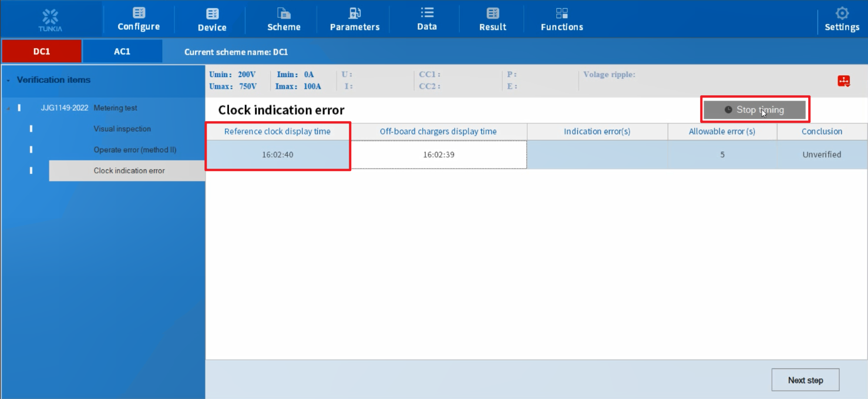
Task: Toggle the Visual inspection item marker
Action: click(x=31, y=129)
